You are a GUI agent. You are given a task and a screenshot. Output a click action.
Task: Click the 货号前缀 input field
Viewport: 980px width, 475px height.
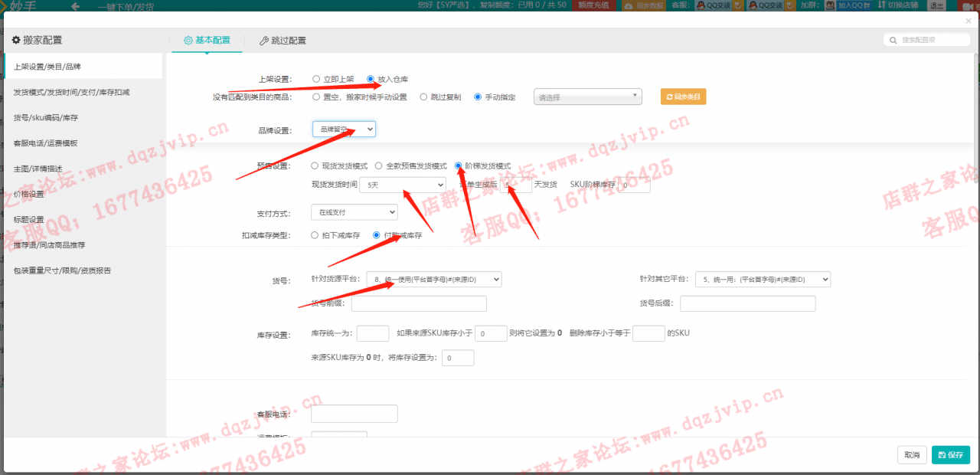coord(419,304)
